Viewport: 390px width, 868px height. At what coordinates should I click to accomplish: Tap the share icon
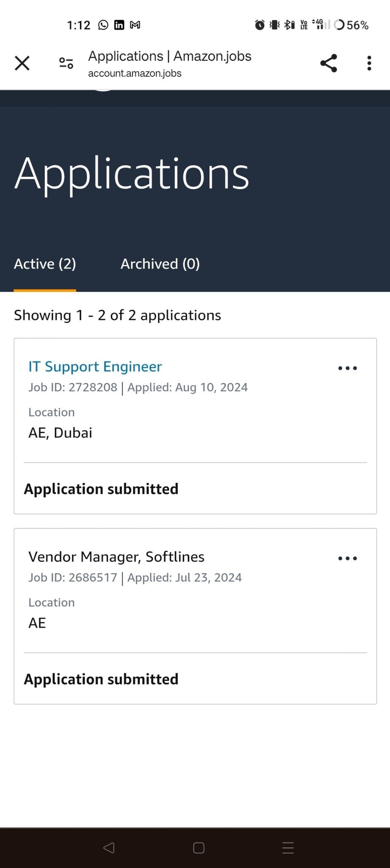[329, 64]
